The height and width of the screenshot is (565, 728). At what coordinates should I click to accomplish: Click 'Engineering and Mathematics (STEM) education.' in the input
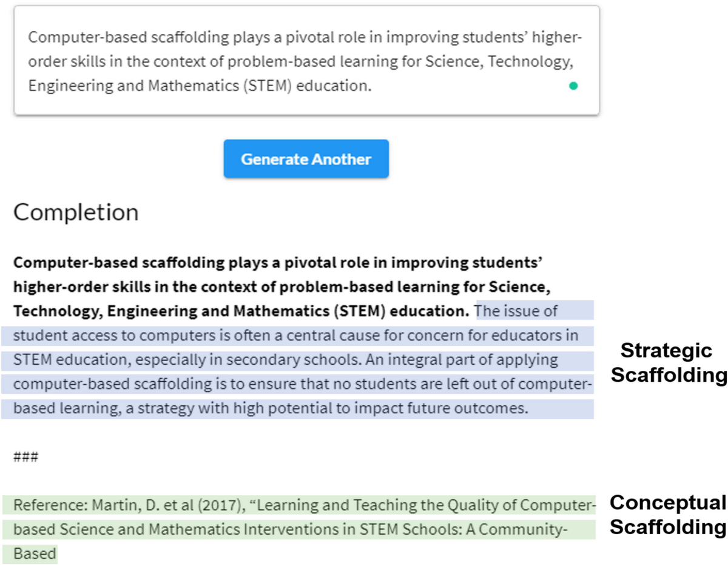pyautogui.click(x=199, y=86)
